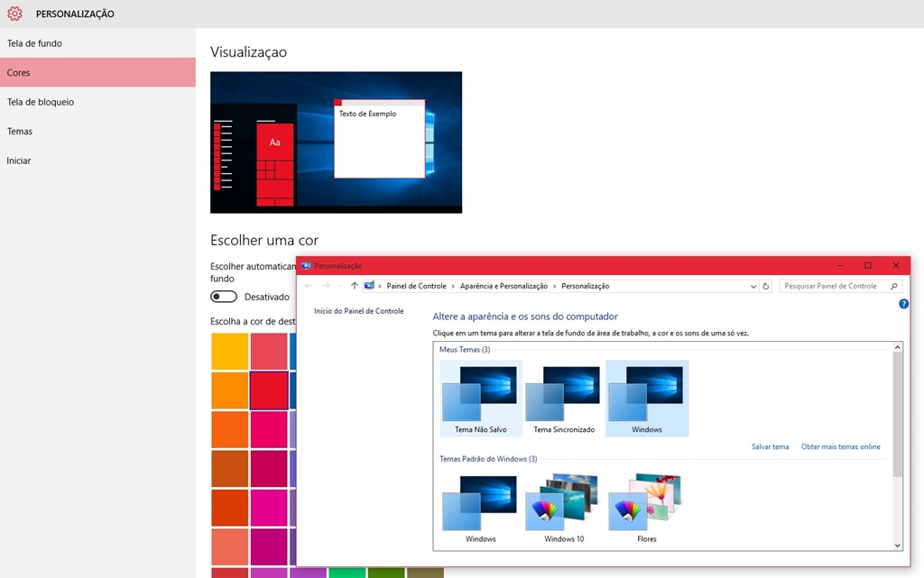
Task: Toggle automatic accent color switch
Action: pos(224,297)
